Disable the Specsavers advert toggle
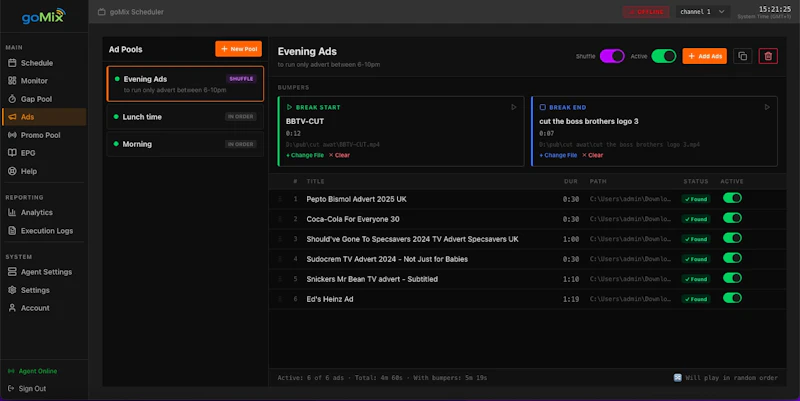The width and height of the screenshot is (800, 401). point(732,238)
